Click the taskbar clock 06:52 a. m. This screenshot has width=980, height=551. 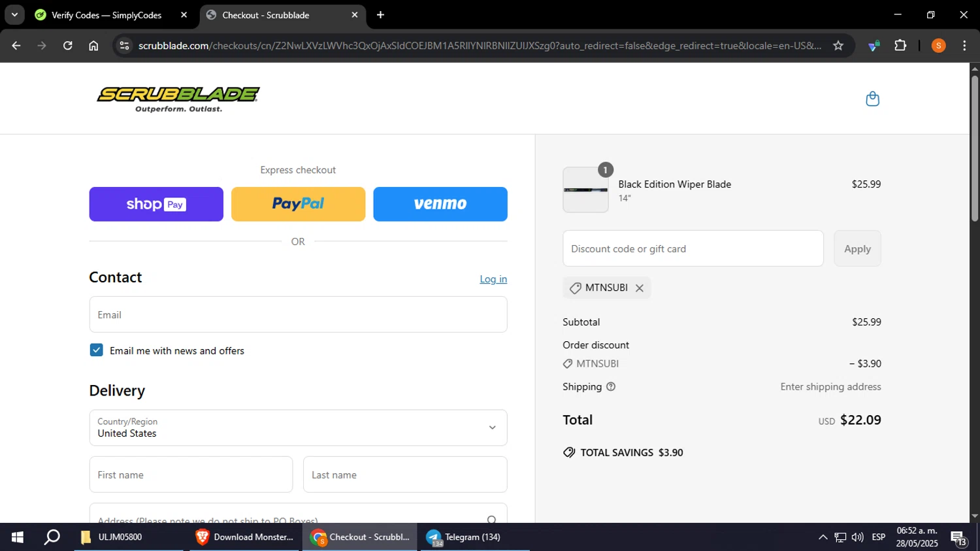pos(917,537)
